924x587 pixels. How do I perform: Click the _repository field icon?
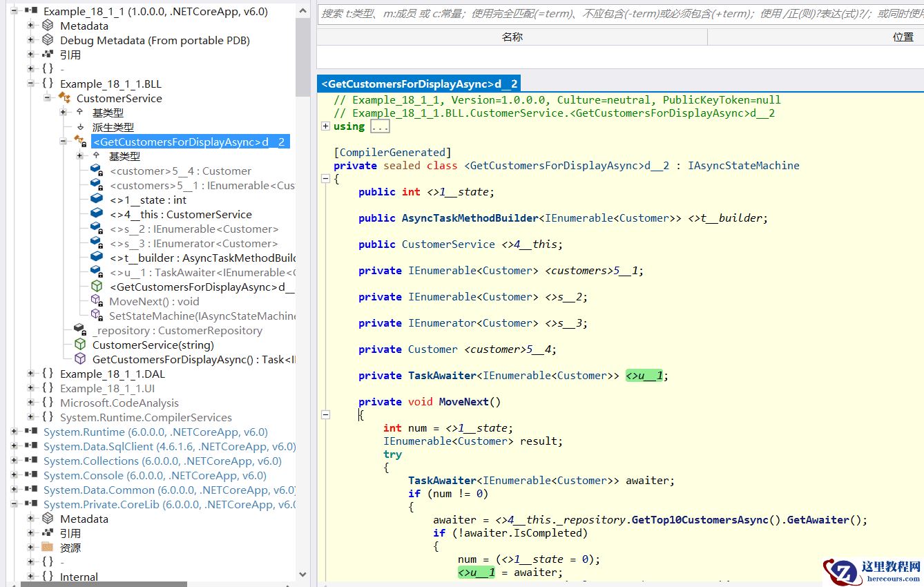[x=81, y=330]
